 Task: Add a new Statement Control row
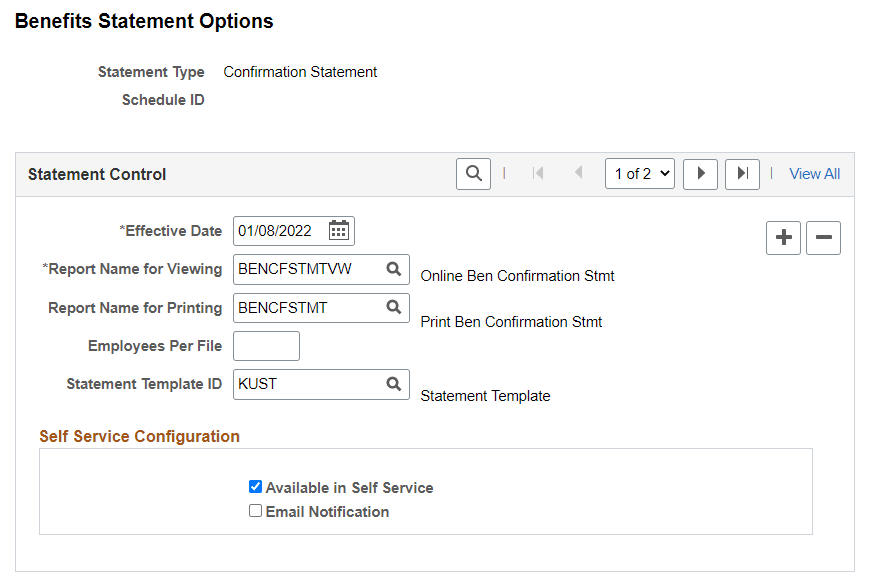click(x=783, y=237)
